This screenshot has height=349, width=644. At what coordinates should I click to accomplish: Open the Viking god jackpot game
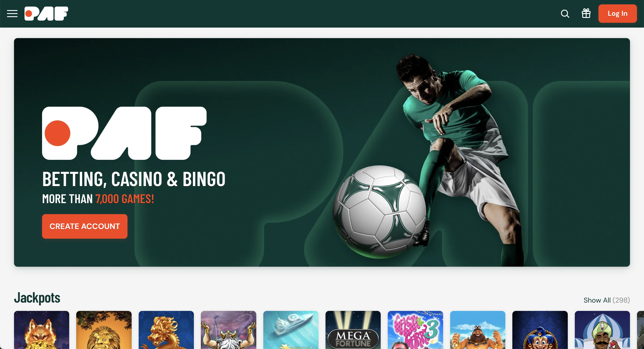(x=228, y=330)
